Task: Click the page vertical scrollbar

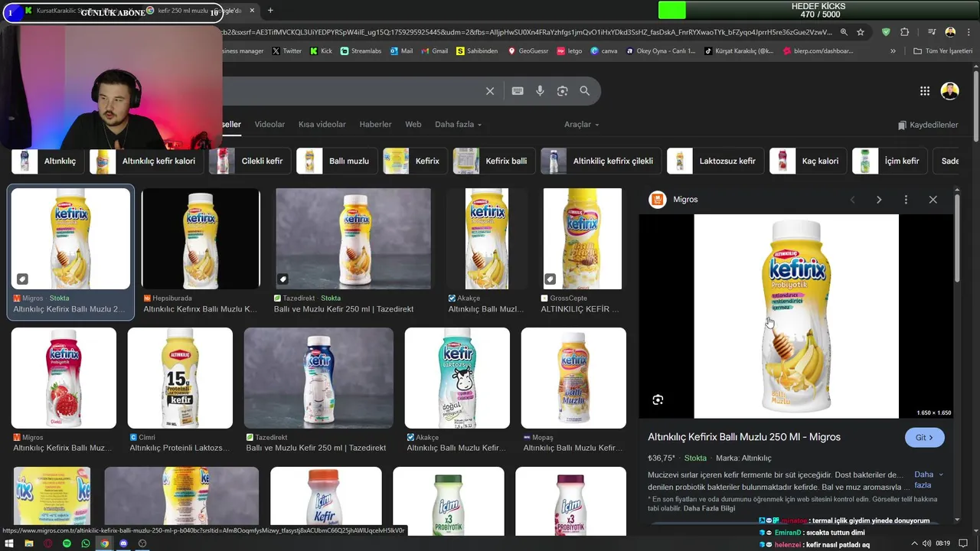Action: point(975,107)
